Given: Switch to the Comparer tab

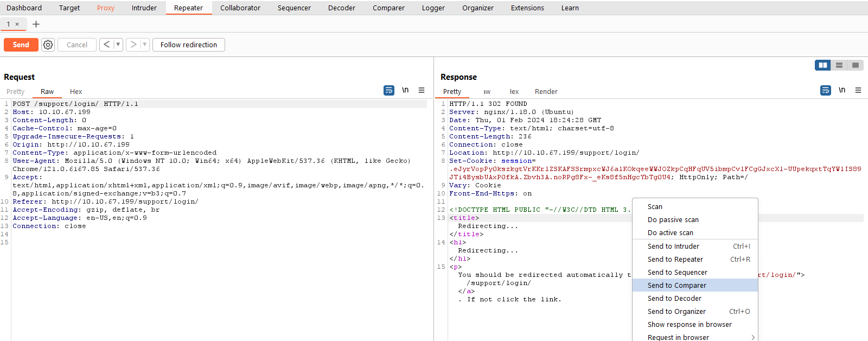Looking at the screenshot, I should [x=388, y=8].
